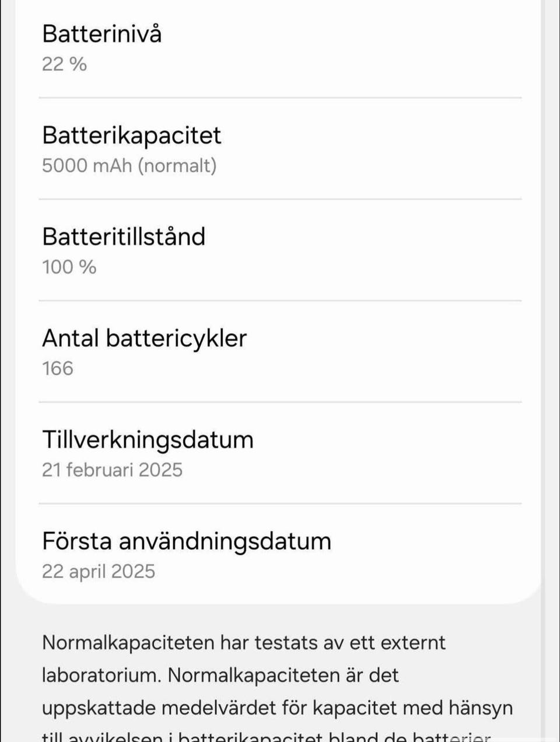This screenshot has height=742, width=560.
Task: Select the 22 % battery level value
Action: point(64,64)
